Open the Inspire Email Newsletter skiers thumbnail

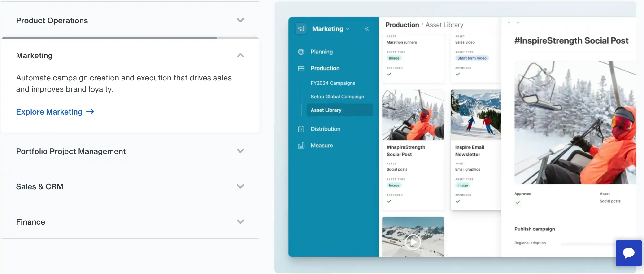pos(475,115)
